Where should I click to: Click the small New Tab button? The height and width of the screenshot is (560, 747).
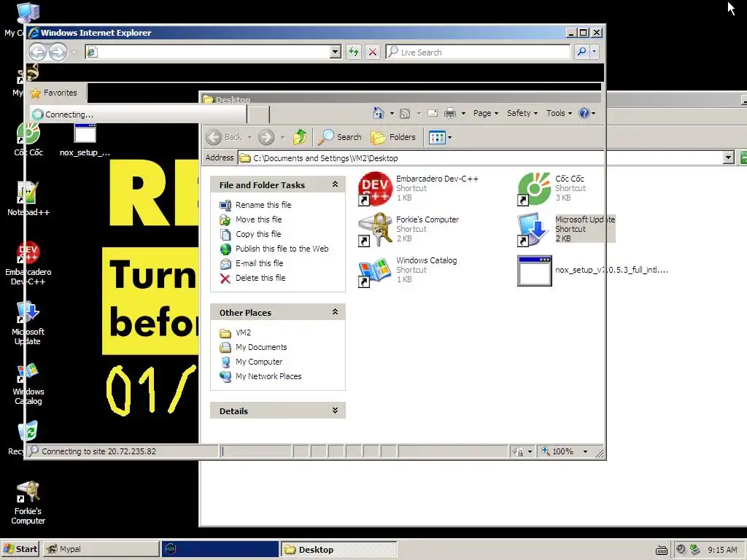coord(259,114)
